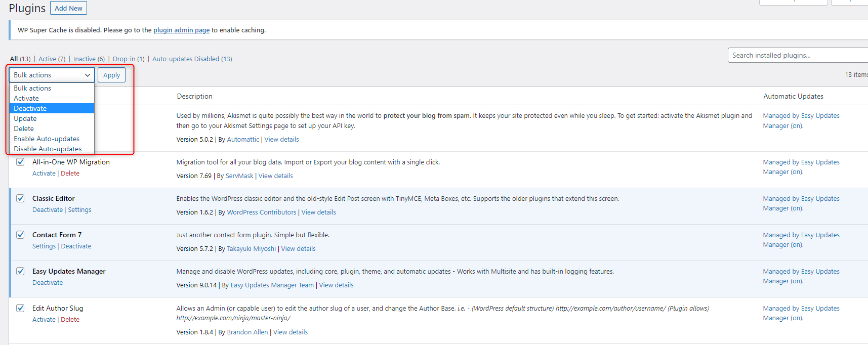This screenshot has height=345, width=868.
Task: Focus the Search installed plugins field
Action: (798, 55)
